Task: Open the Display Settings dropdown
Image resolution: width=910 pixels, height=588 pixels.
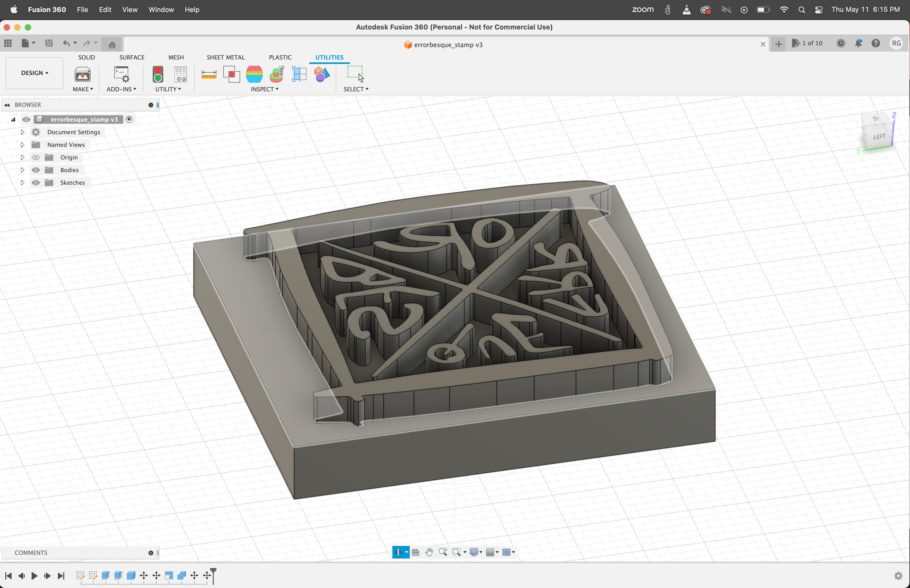Action: click(x=476, y=552)
